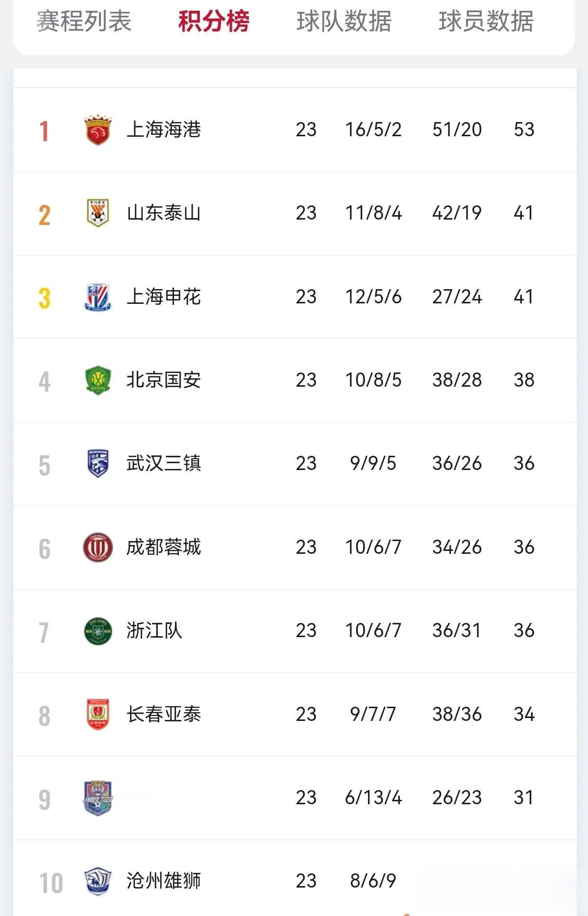588x916 pixels.
Task: Open the 上海海港 team name link
Action: click(x=164, y=129)
